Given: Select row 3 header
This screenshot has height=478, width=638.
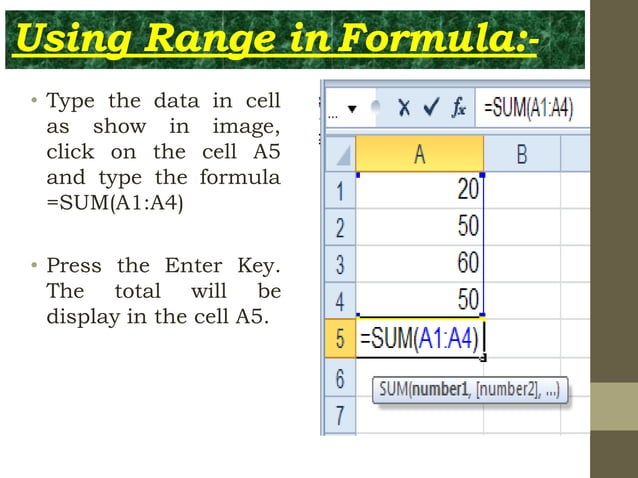Looking at the screenshot, I should (x=341, y=264).
